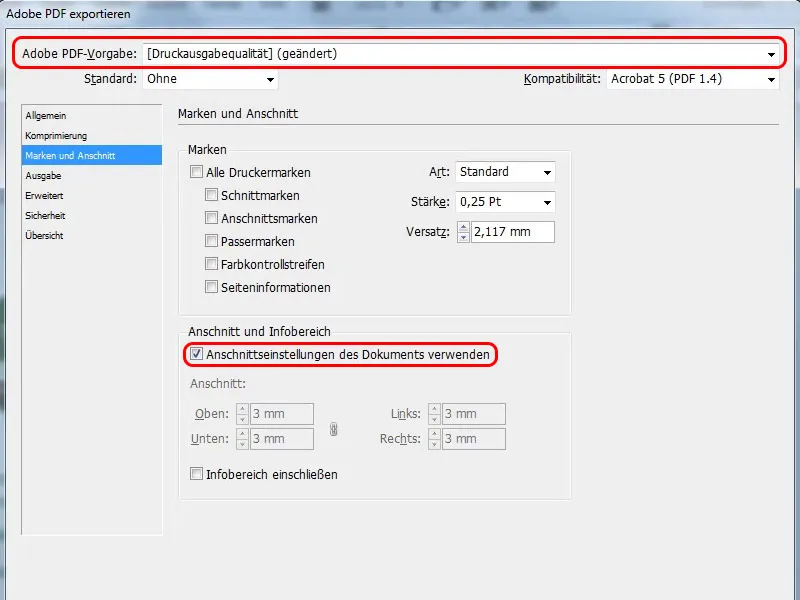Switch to the Erweitert section
Screen dimensions: 800x600
pyautogui.click(x=92, y=195)
